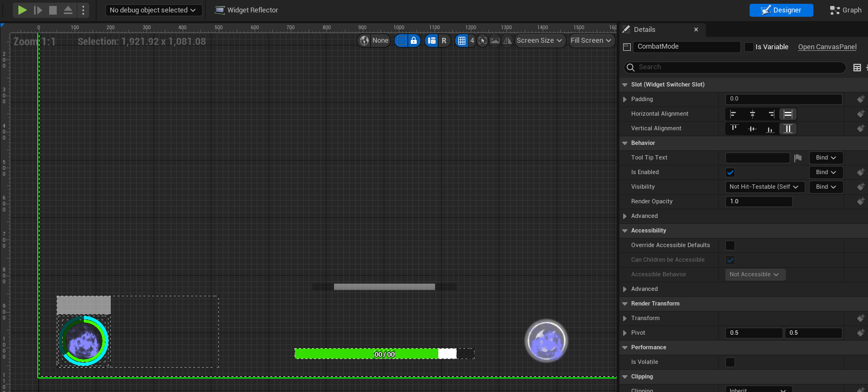Add animation key for Horizontal Alignment
868x392 pixels.
pos(860,114)
